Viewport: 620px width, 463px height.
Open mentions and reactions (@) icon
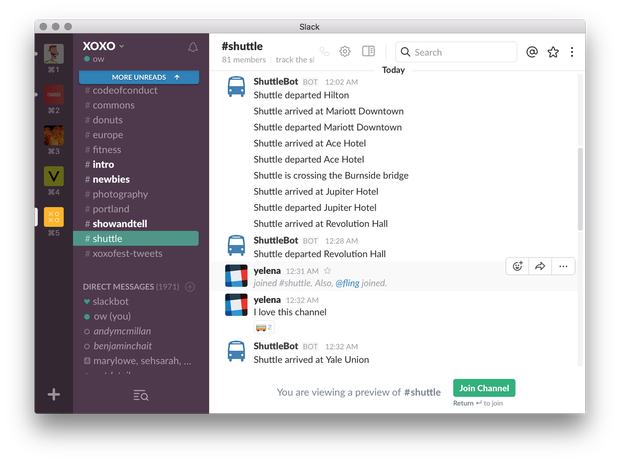[x=532, y=52]
